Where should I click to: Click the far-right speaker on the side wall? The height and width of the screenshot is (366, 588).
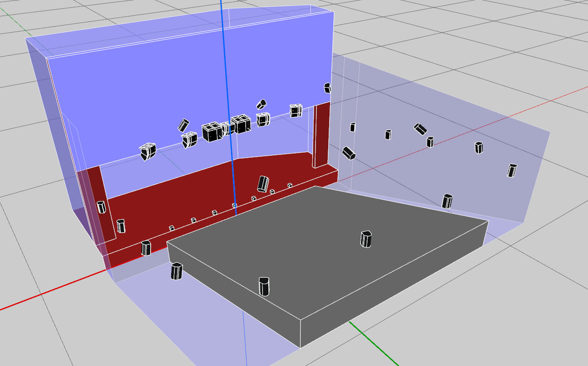[512, 170]
